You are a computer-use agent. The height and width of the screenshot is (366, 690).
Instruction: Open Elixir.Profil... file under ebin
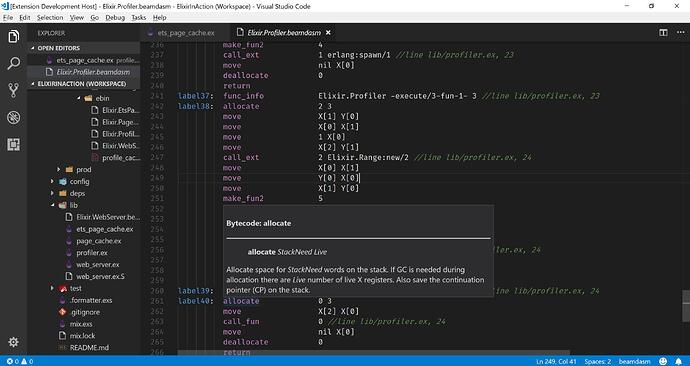[x=120, y=134]
